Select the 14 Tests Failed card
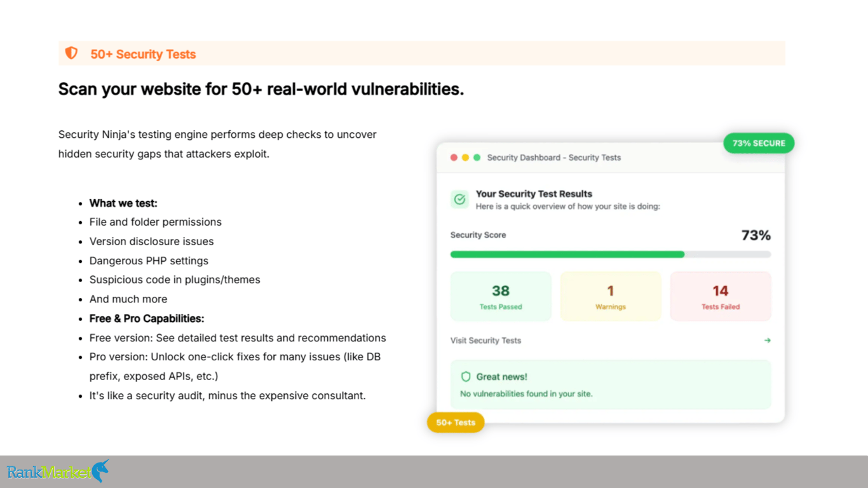This screenshot has height=488, width=868. click(x=721, y=297)
